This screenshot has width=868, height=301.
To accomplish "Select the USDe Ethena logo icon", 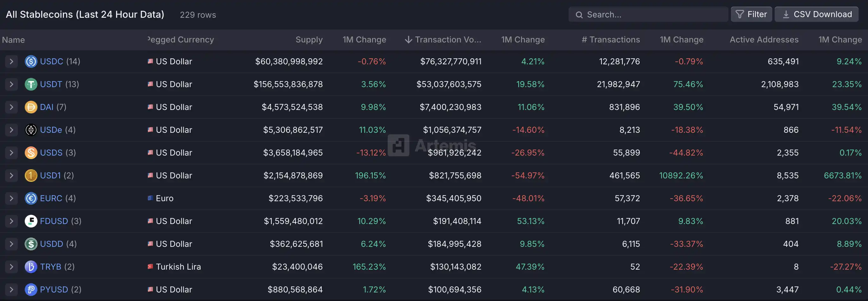I will coord(31,130).
